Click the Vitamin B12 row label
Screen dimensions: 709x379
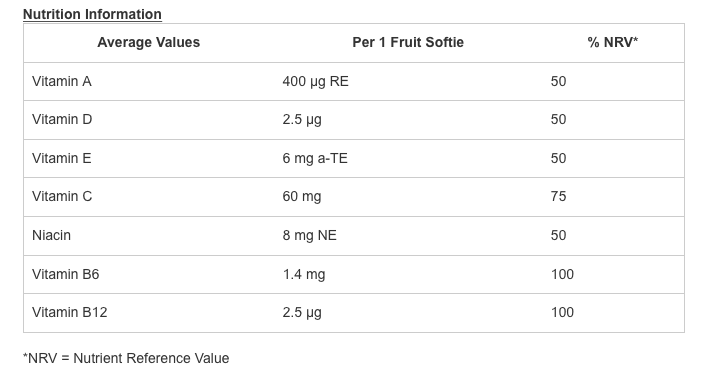click(x=70, y=312)
